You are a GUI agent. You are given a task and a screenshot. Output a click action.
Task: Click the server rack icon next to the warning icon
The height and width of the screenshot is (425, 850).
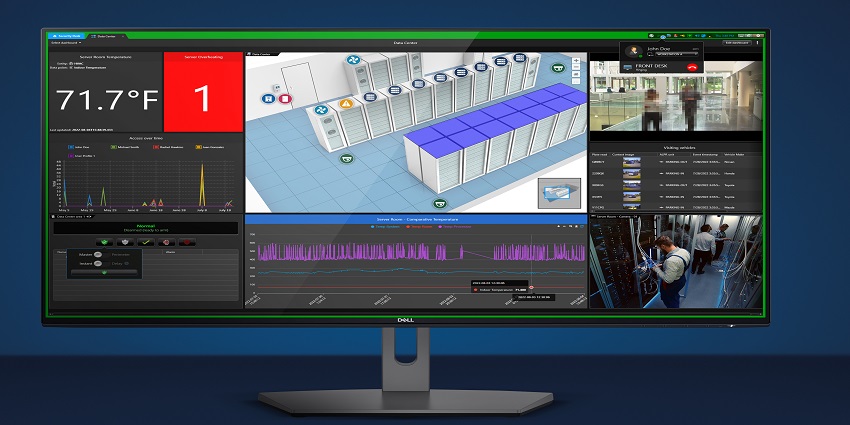point(370,97)
